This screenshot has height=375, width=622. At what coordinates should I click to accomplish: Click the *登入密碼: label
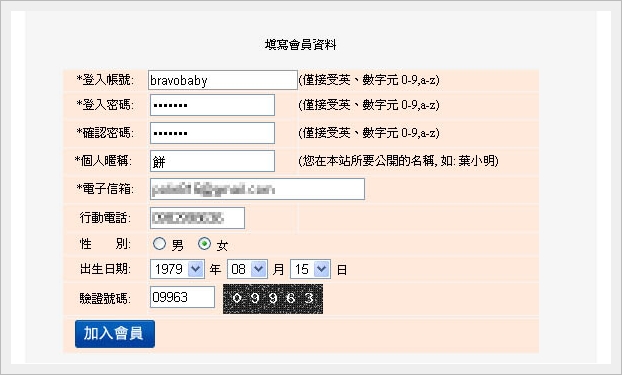(105, 105)
